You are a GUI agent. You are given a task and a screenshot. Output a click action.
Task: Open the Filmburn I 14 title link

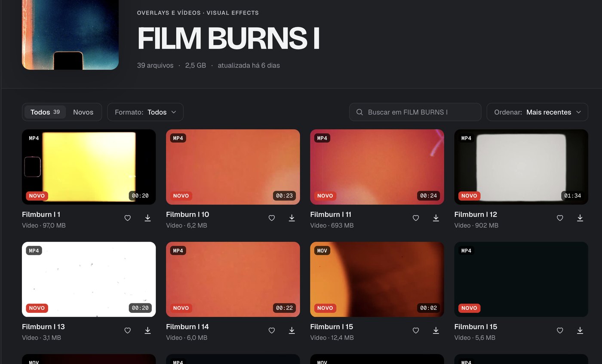[x=187, y=327]
